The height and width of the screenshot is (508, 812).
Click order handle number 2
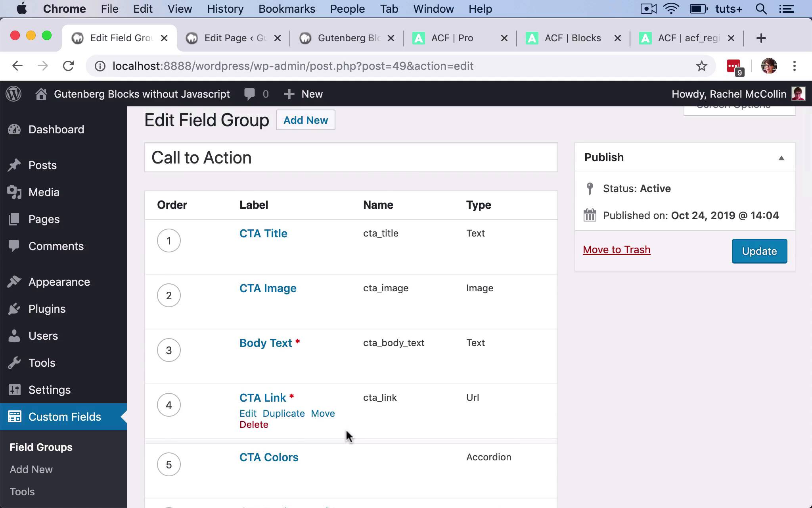[169, 295]
